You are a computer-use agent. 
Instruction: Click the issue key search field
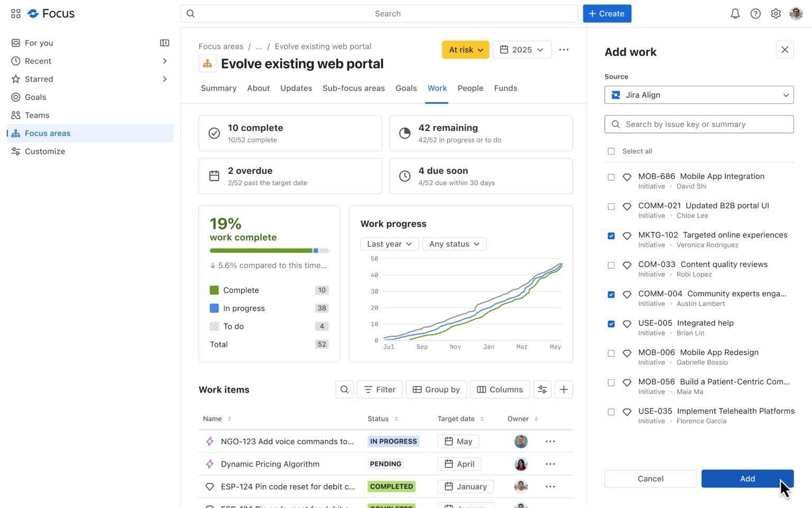click(699, 124)
